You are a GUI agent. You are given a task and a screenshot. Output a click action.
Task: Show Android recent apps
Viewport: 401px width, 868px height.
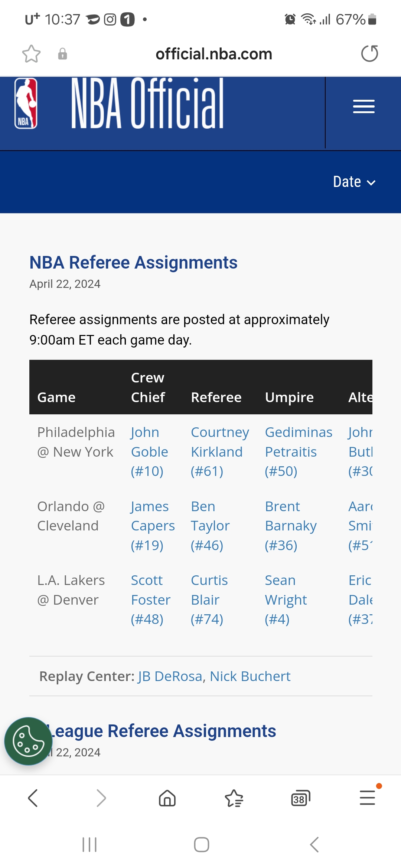click(89, 845)
